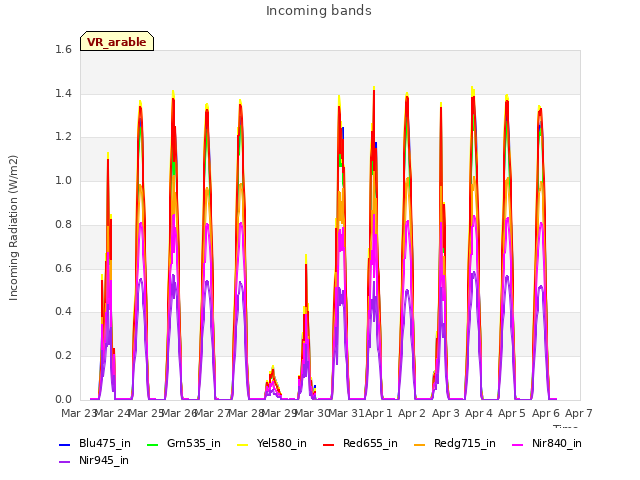Screen dimensions: 640x480
Task: Click the 0.8 y-axis tick label
Action: [63, 225]
